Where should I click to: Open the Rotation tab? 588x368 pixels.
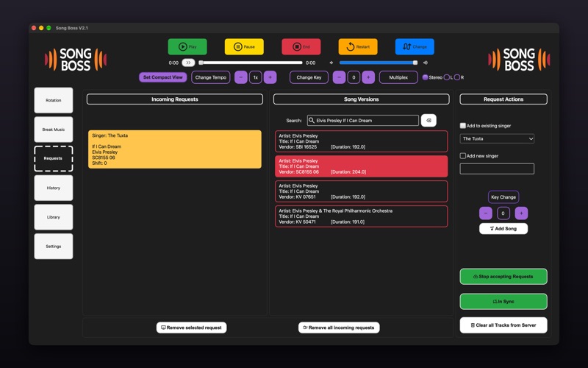[x=54, y=100]
